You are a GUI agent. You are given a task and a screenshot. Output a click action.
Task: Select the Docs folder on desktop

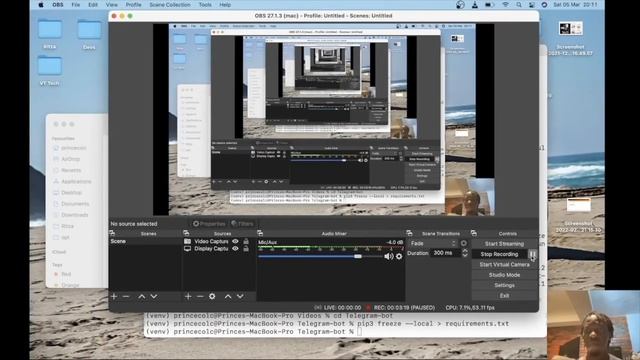click(89, 34)
